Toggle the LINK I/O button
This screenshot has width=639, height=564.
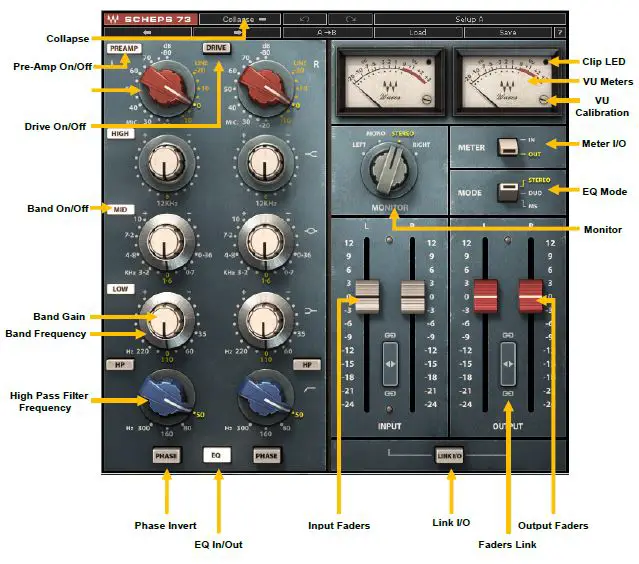[450, 456]
